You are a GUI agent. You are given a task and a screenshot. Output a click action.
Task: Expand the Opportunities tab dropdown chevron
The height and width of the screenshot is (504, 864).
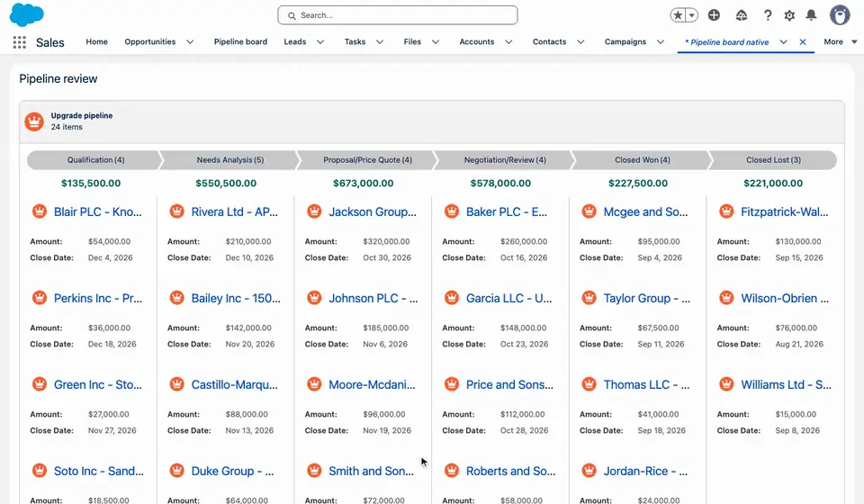point(190,42)
